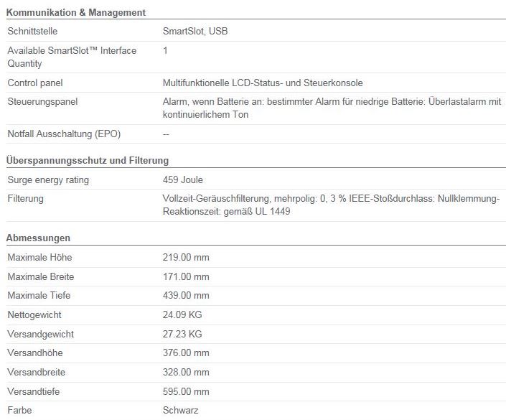Click the Abmessungen section heading
Viewport: 506px width, 420px height.
(x=38, y=238)
